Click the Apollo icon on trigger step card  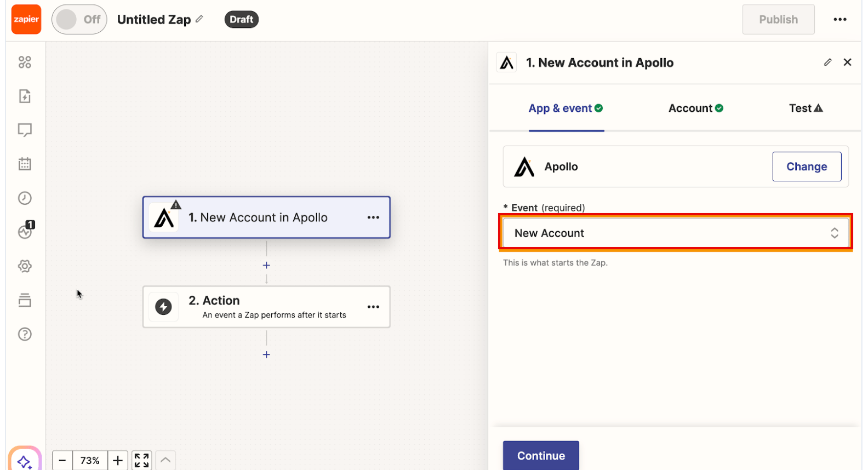164,217
